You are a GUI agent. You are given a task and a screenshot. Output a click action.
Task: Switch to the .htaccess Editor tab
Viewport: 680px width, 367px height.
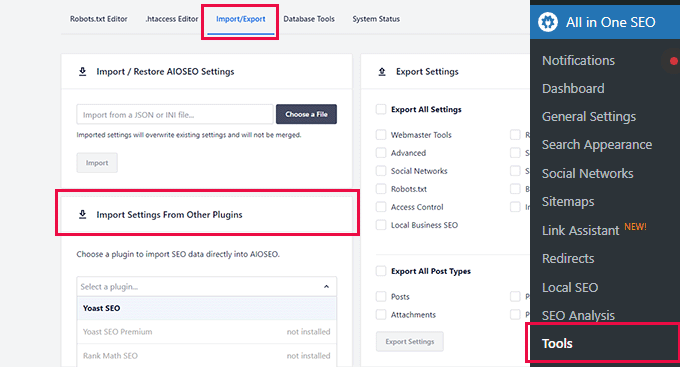click(x=172, y=19)
